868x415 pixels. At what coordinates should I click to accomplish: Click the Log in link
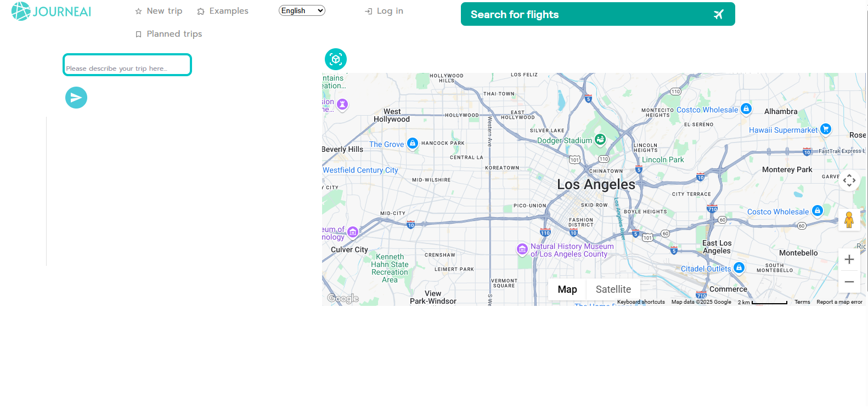(384, 11)
